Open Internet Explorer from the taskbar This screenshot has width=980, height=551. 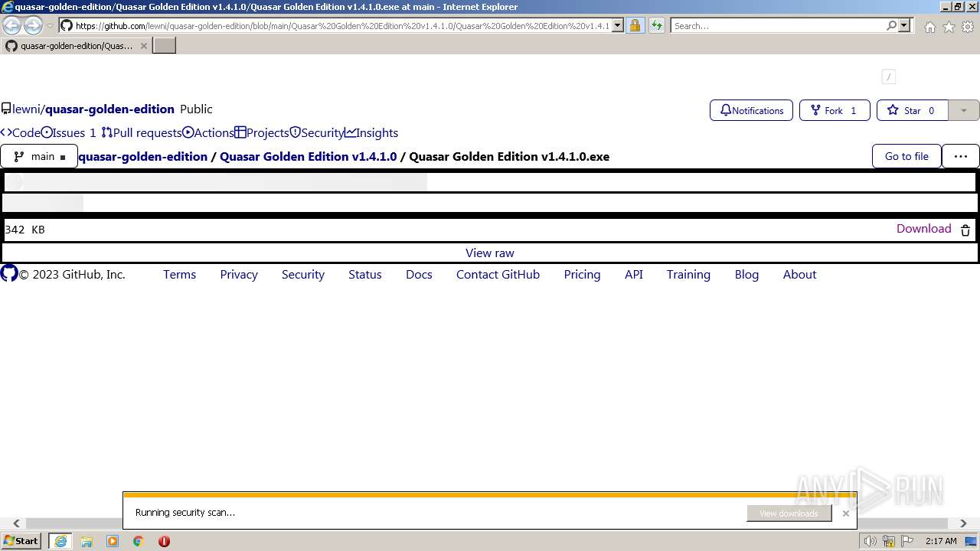click(x=60, y=541)
